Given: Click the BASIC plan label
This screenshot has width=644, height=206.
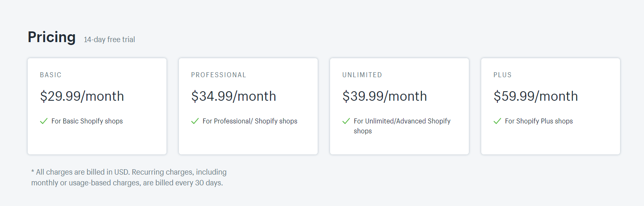Looking at the screenshot, I should [51, 75].
